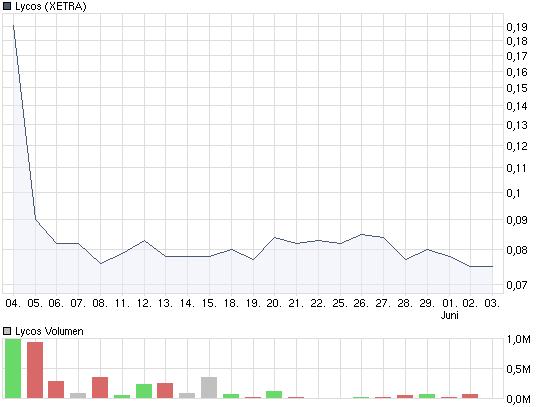Click the red volume bar for 02.

point(470,396)
